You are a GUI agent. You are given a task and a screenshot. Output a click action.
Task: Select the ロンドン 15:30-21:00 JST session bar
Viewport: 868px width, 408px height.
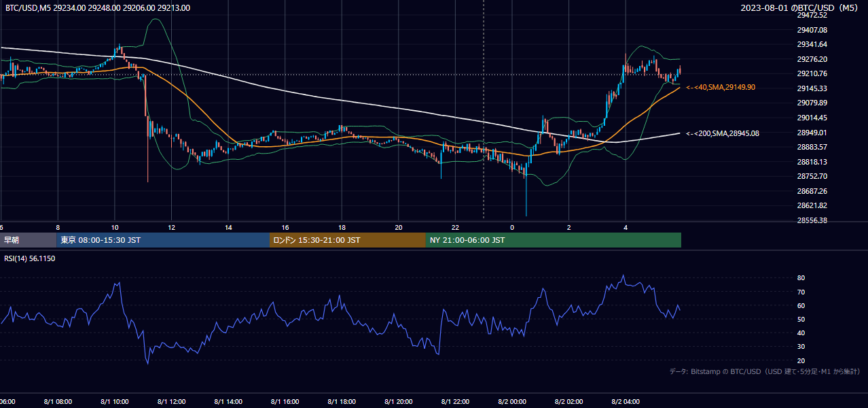tap(348, 240)
